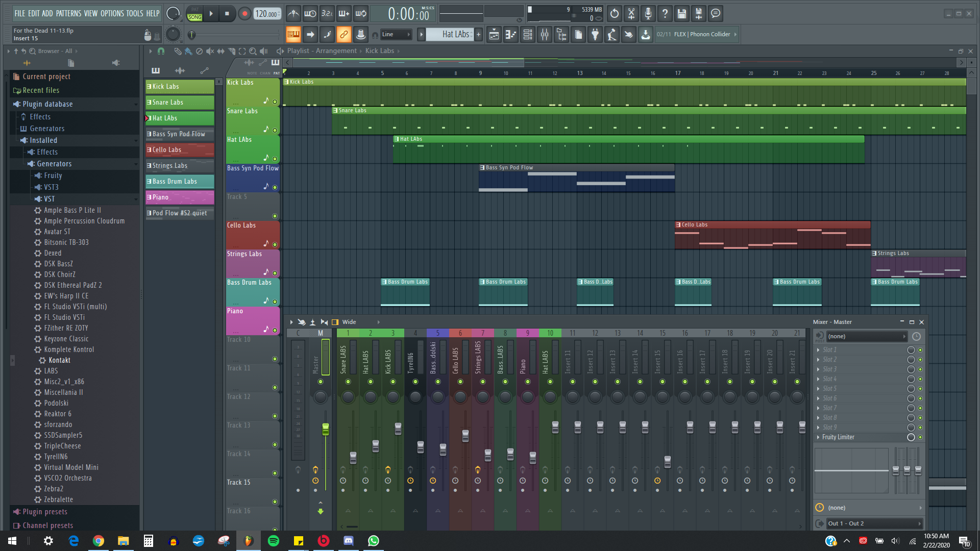This screenshot has width=980, height=551.
Task: Open the piano roll view icon
Action: pos(511,35)
